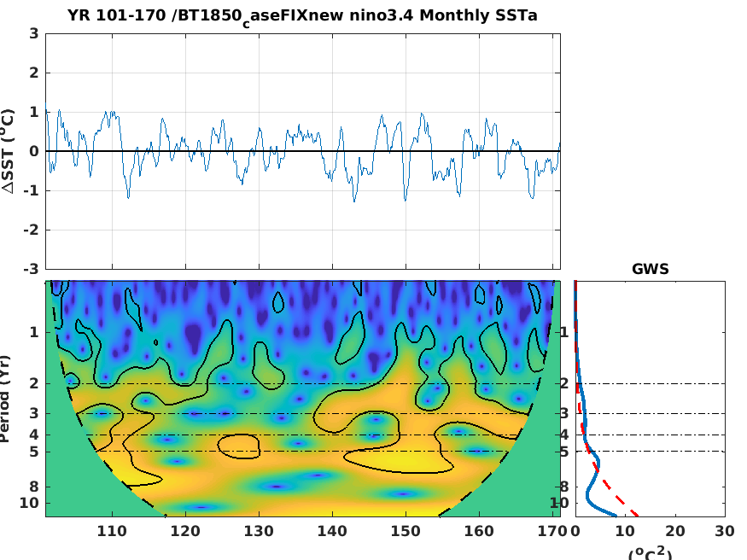747x560 pixels.
Task: Click the 3 tick on the SST axis
Action: 34,34
